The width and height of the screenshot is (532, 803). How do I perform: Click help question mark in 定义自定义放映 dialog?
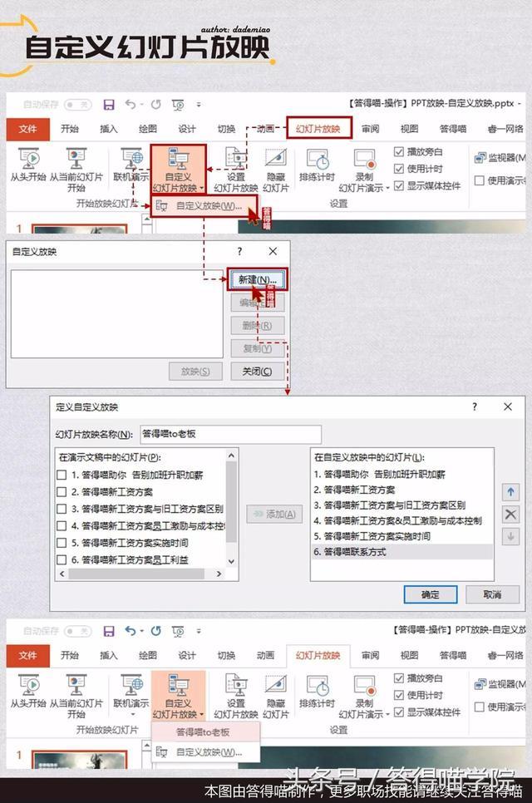[x=475, y=406]
